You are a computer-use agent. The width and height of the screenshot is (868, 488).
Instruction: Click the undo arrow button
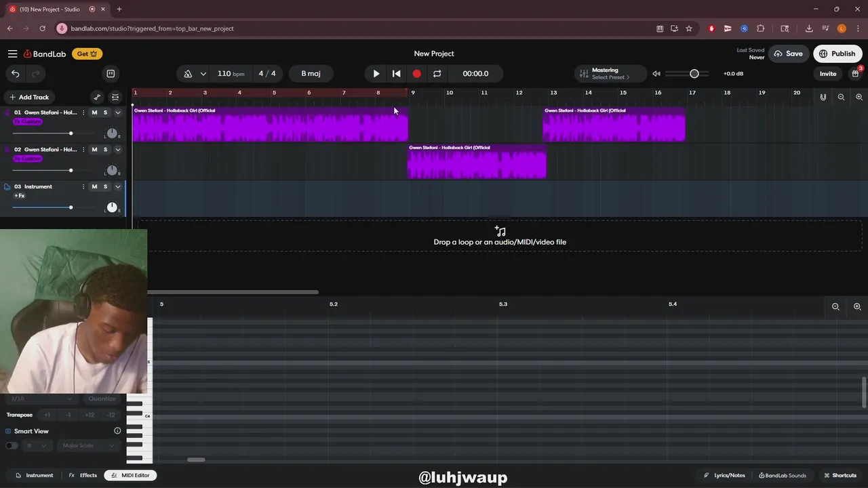point(16,73)
